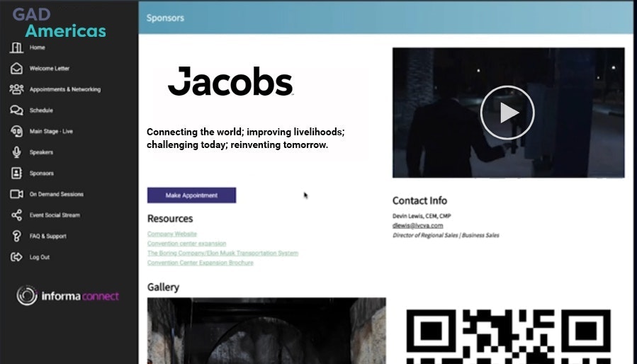Go to Speakers page in sidebar
The image size is (637, 364).
(41, 152)
